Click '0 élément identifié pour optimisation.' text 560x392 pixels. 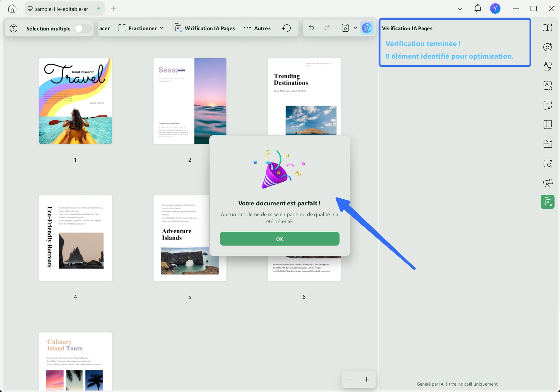450,56
